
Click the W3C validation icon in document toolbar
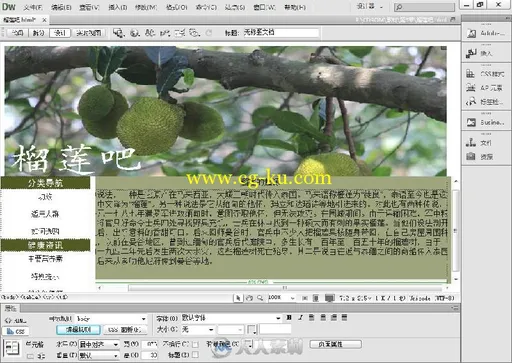[x=165, y=33]
